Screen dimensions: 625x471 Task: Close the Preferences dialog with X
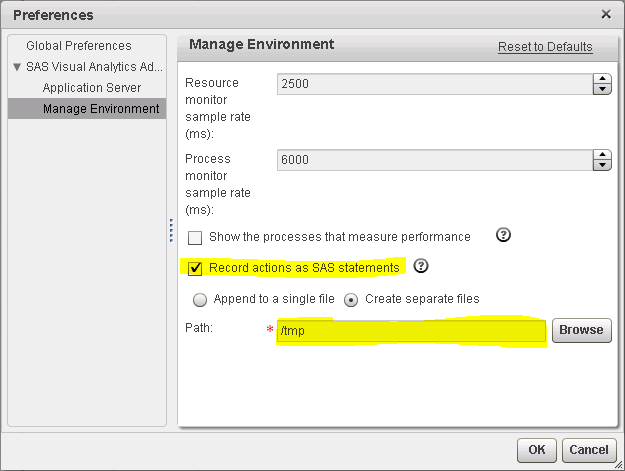tap(605, 15)
